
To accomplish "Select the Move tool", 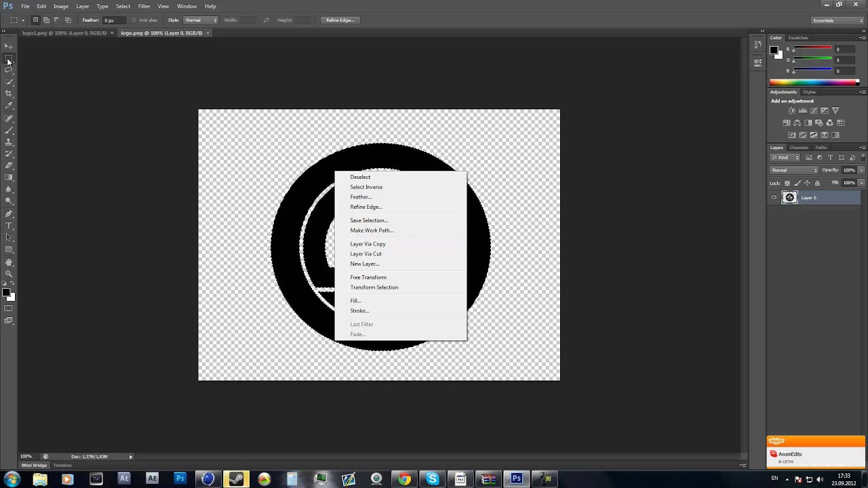I will 9,46.
